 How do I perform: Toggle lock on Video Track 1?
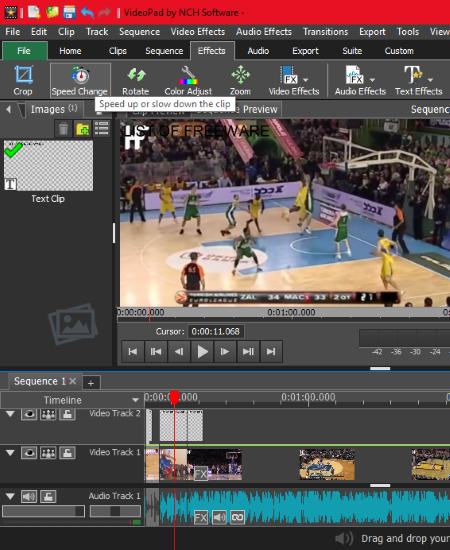tap(67, 453)
